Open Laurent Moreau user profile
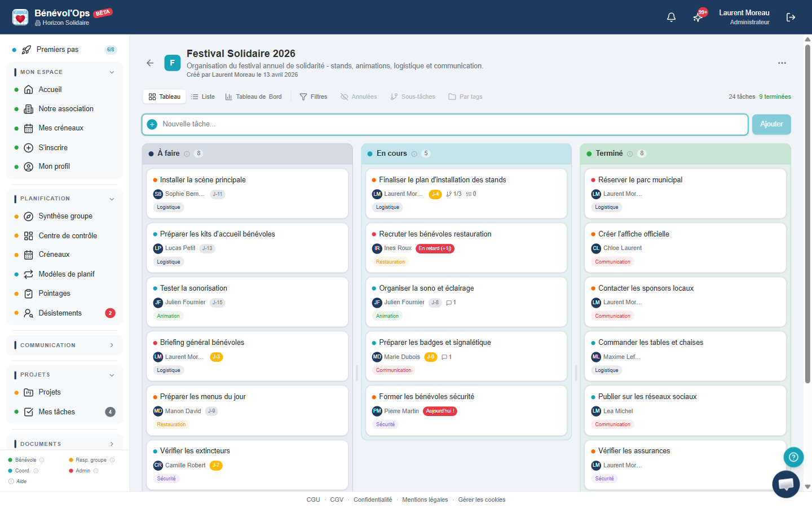The image size is (812, 508). (744, 17)
